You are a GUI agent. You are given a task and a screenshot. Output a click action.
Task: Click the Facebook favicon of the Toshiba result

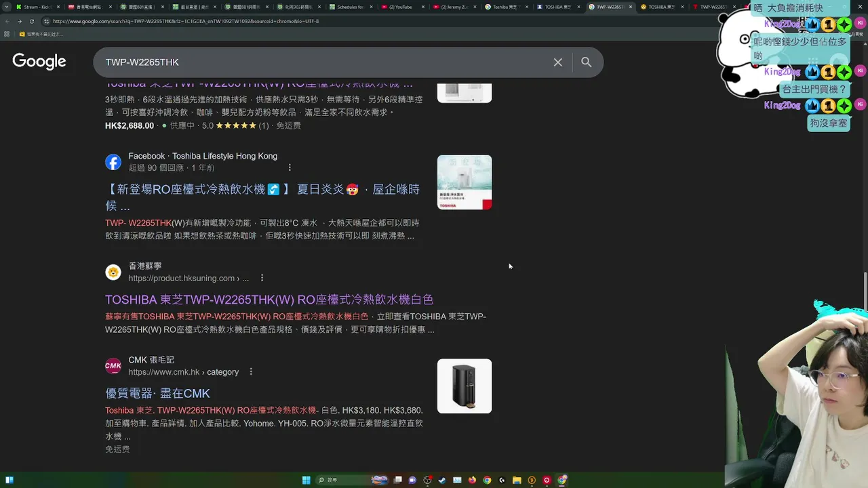pyautogui.click(x=113, y=162)
